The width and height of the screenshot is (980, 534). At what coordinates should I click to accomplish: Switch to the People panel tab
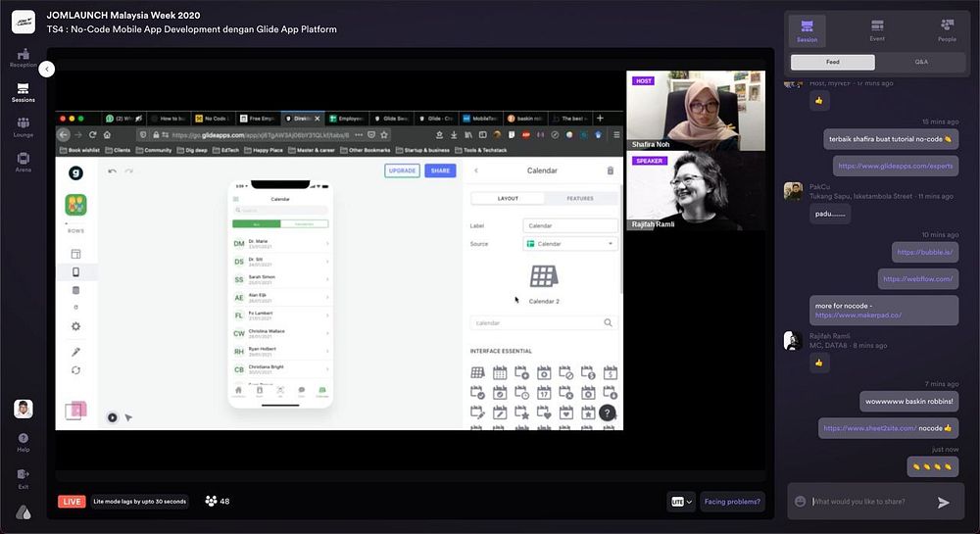[947, 30]
